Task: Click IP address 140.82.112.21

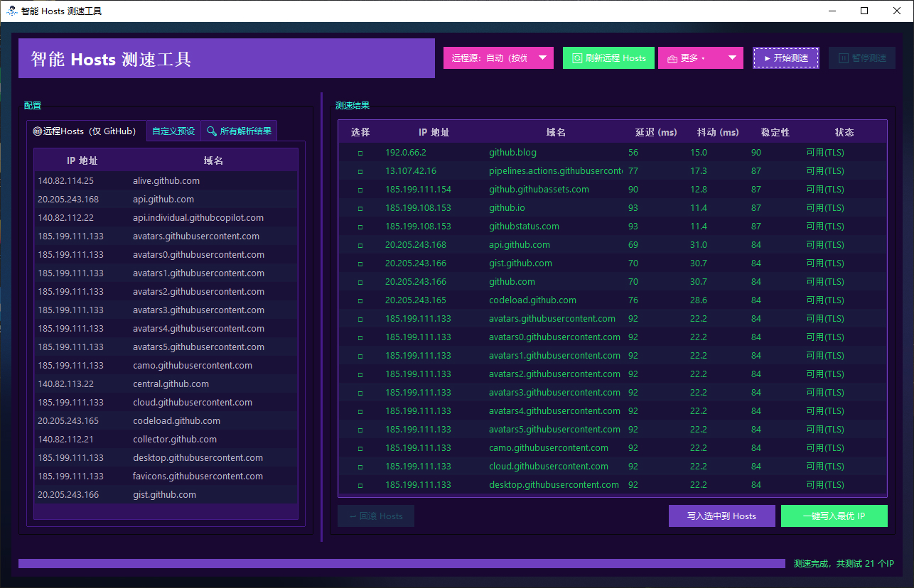Action: [x=66, y=440]
